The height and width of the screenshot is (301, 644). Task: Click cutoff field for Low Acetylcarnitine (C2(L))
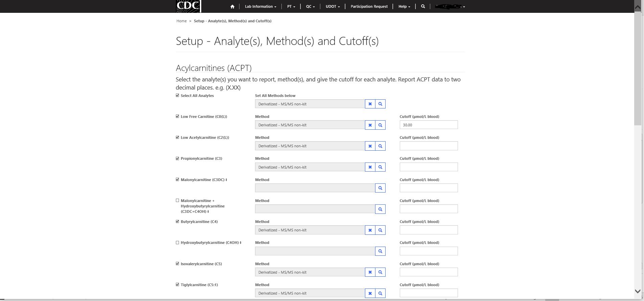coord(429,146)
